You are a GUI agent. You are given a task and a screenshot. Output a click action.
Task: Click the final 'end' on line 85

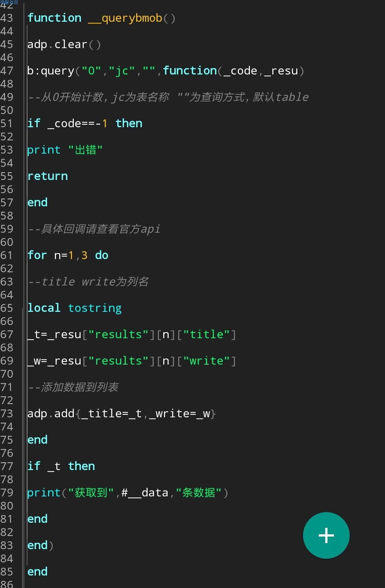pos(37,572)
